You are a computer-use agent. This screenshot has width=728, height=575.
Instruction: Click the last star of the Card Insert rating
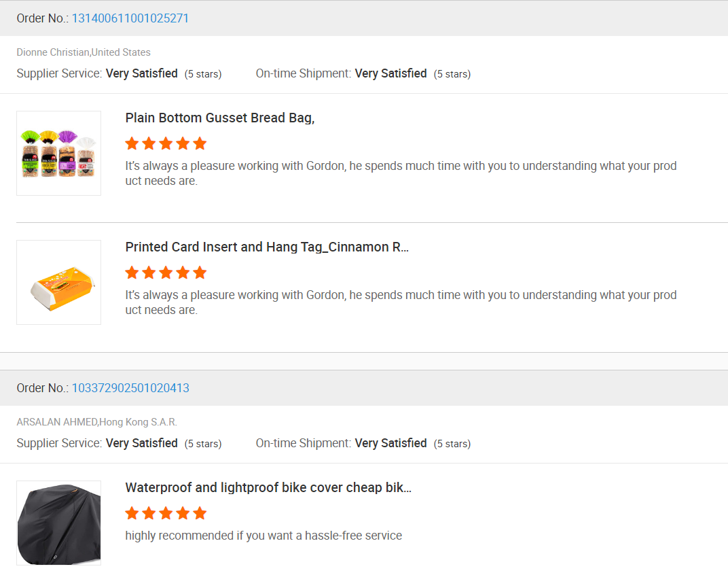pos(200,273)
